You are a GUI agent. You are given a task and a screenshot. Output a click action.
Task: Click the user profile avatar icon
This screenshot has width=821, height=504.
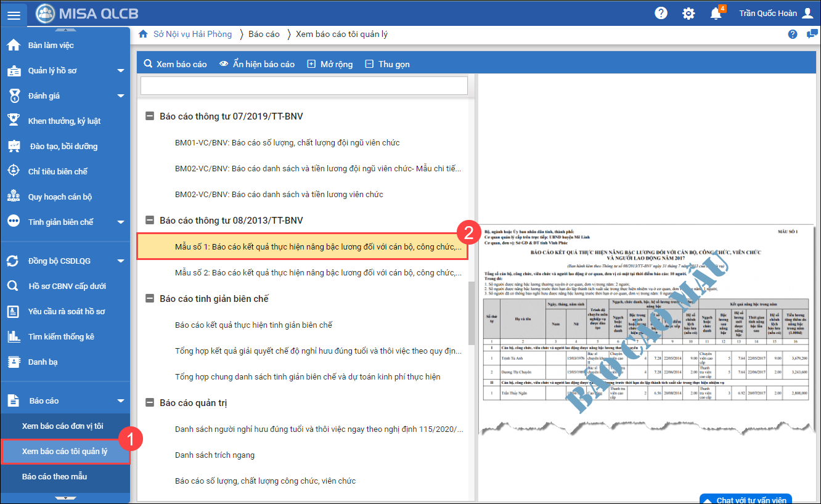[x=807, y=14]
